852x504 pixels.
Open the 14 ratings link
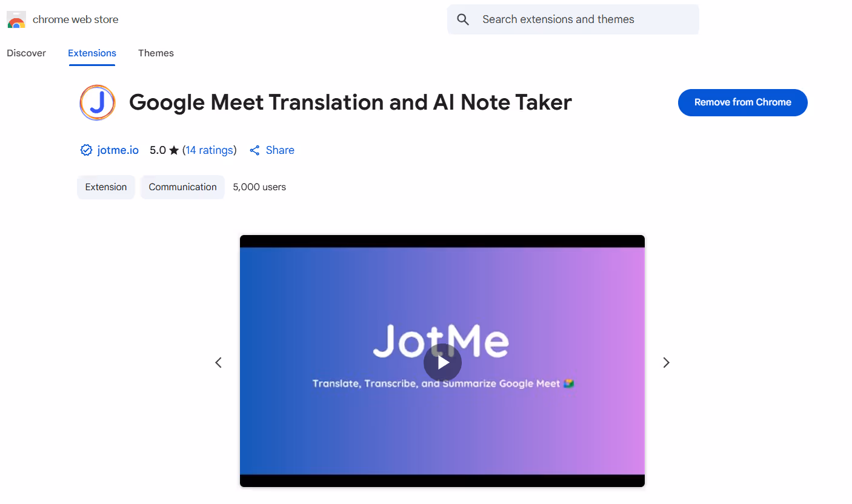tap(210, 150)
